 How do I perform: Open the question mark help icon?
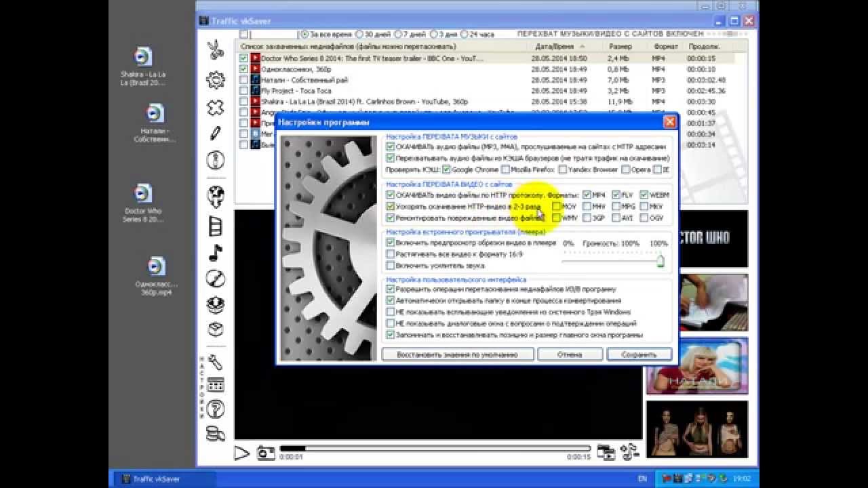[x=216, y=409]
